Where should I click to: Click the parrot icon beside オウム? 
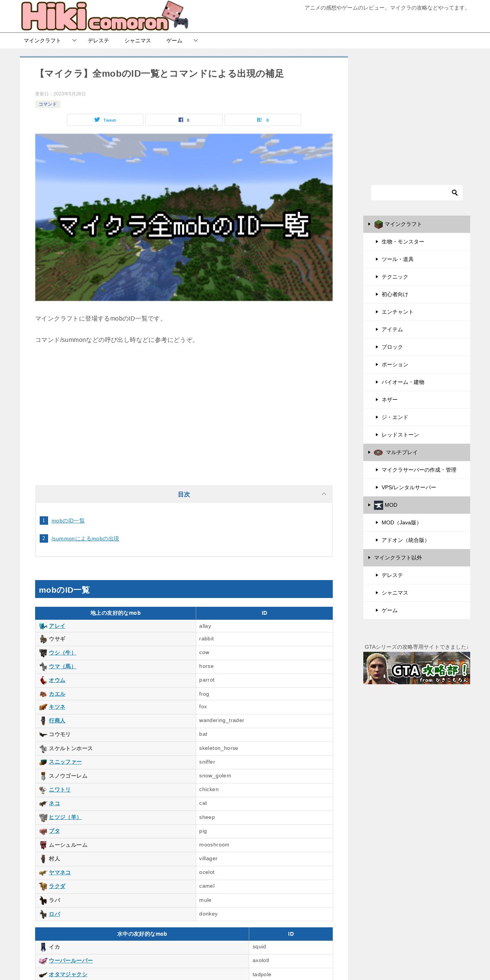(43, 680)
